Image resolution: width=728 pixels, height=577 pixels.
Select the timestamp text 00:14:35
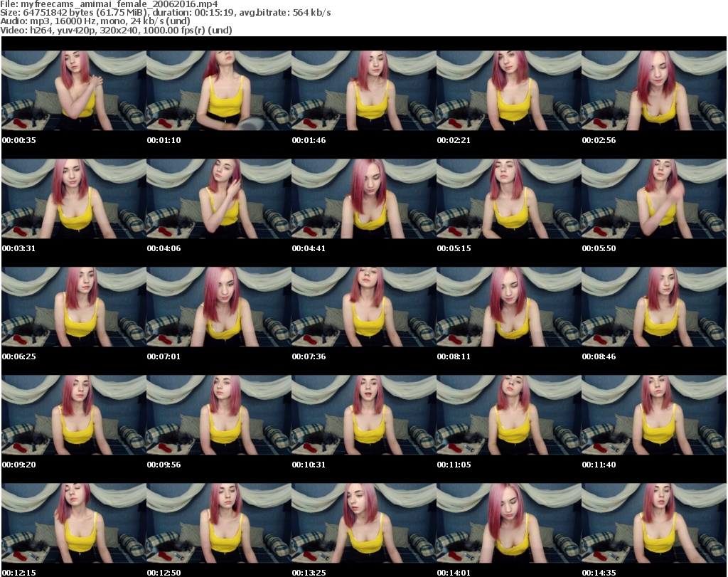[599, 573]
